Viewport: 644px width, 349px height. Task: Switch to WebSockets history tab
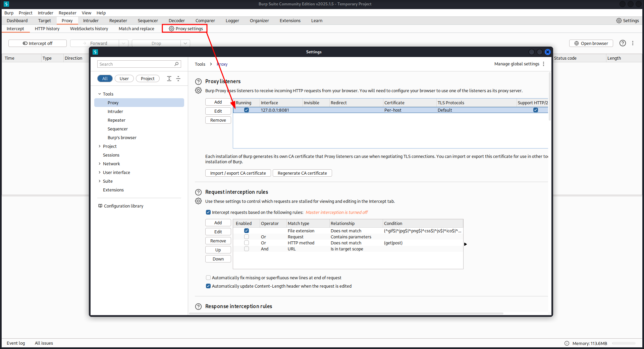(x=89, y=28)
